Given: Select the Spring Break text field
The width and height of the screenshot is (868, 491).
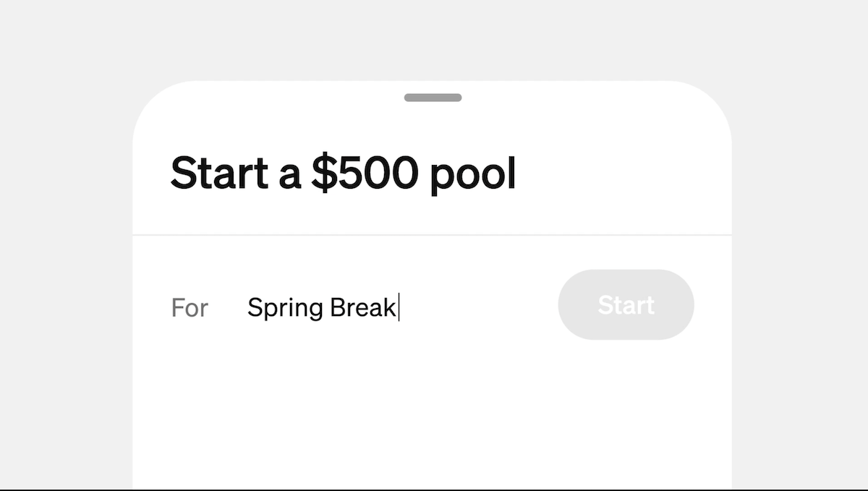Looking at the screenshot, I should point(322,307).
